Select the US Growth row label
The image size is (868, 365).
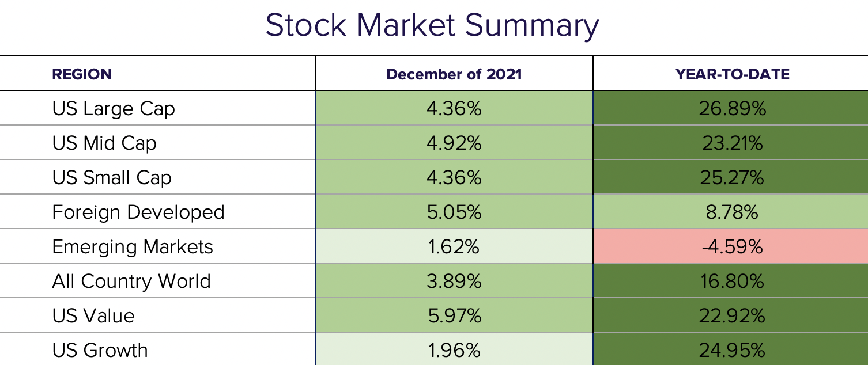click(100, 351)
